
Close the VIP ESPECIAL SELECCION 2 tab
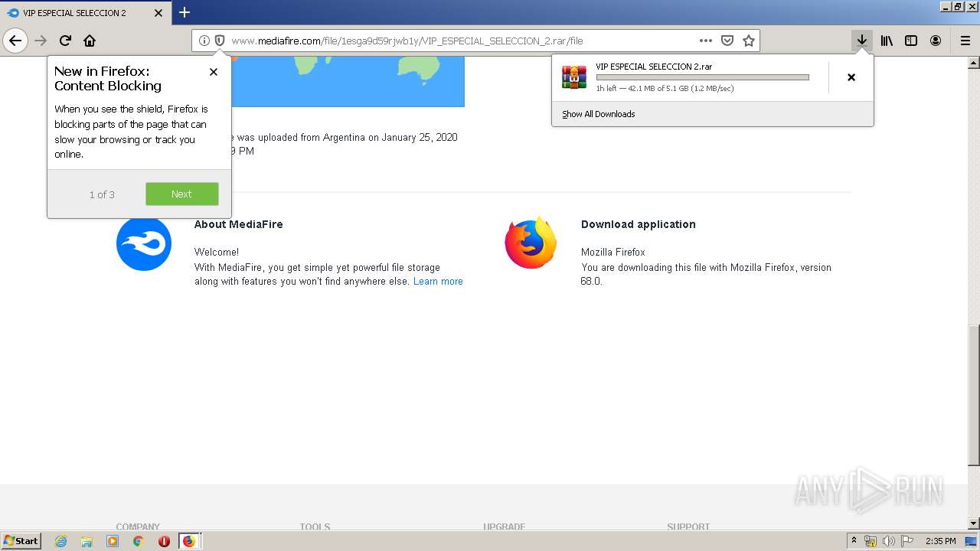point(158,13)
